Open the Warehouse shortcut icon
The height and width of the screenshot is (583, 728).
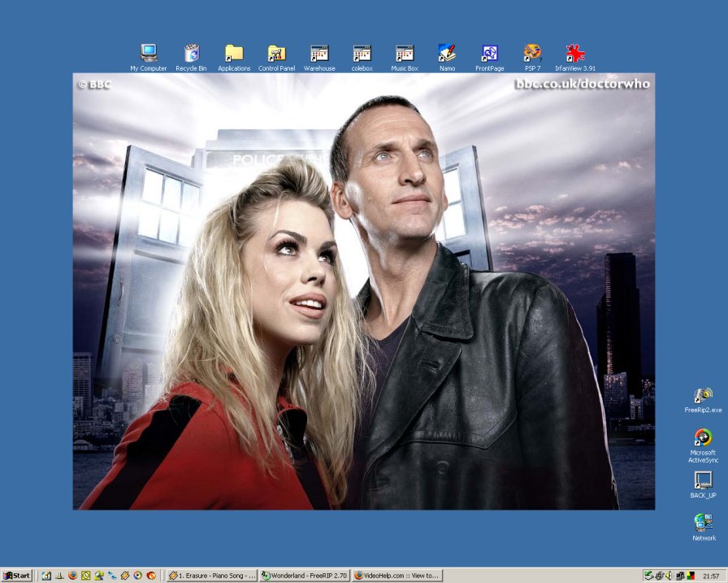(x=319, y=58)
